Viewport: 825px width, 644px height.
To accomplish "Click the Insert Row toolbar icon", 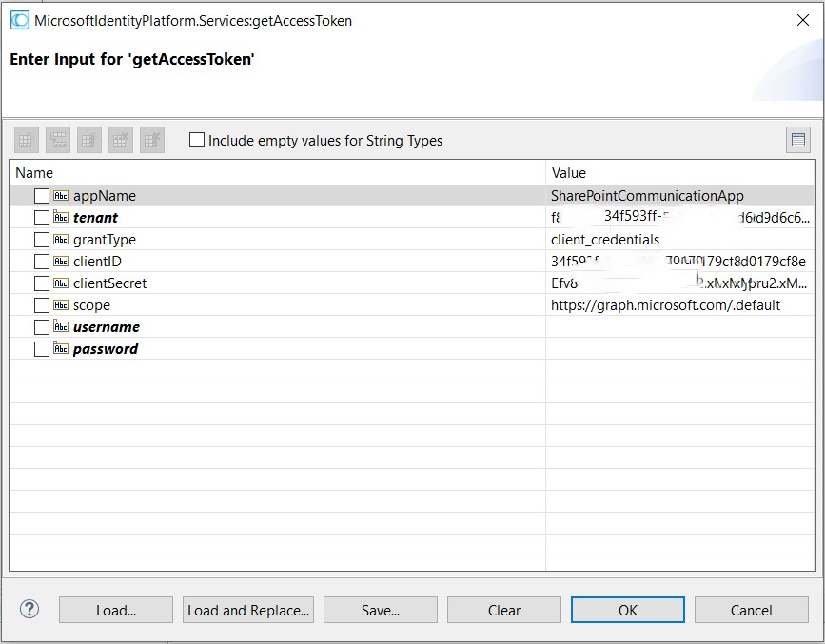I will [x=58, y=141].
